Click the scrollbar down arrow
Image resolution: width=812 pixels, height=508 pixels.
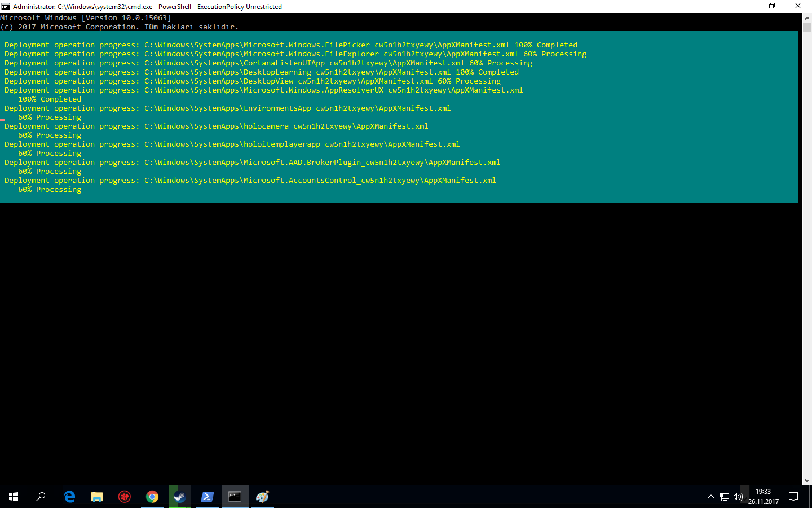coord(807,481)
